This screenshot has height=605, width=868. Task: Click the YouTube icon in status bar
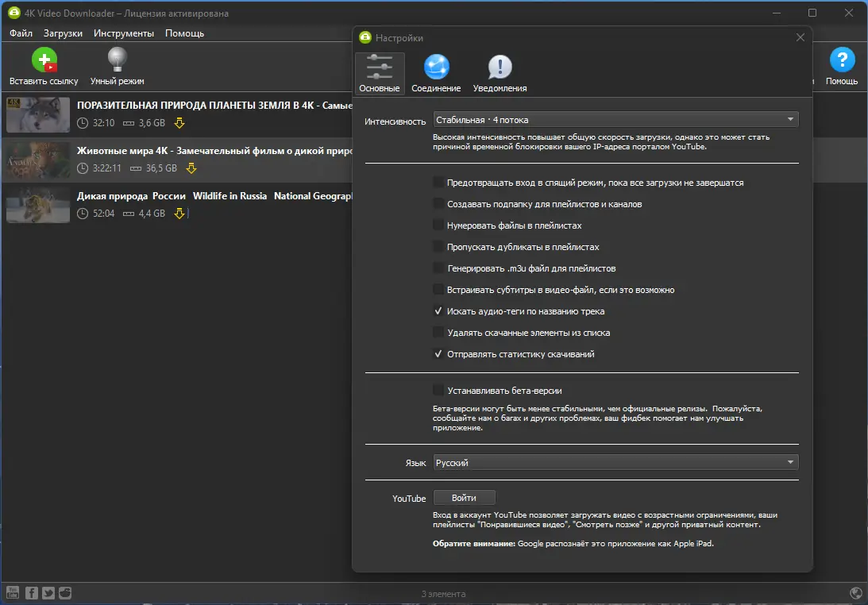click(14, 592)
